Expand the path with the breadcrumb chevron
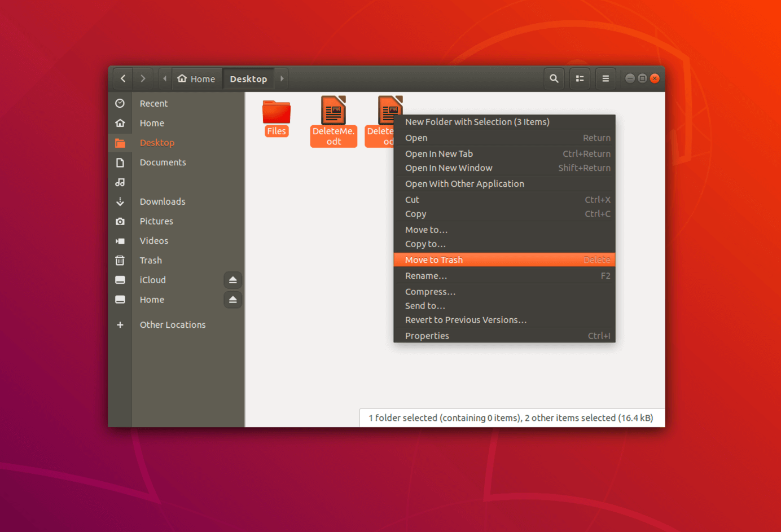The width and height of the screenshot is (781, 532). pyautogui.click(x=282, y=78)
